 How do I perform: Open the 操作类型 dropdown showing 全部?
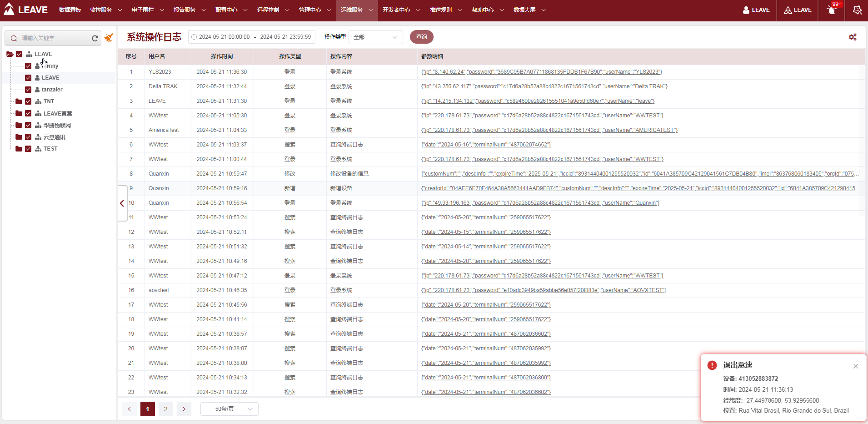pos(375,37)
